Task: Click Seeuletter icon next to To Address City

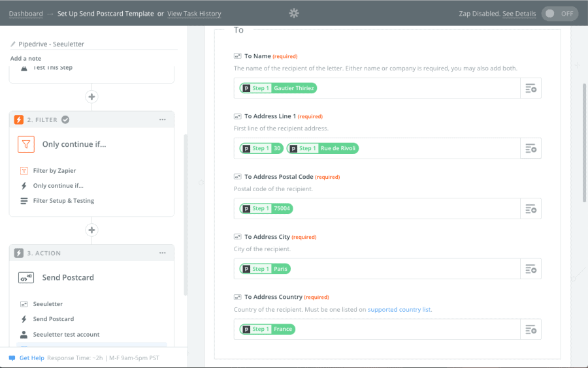Action: click(x=237, y=237)
